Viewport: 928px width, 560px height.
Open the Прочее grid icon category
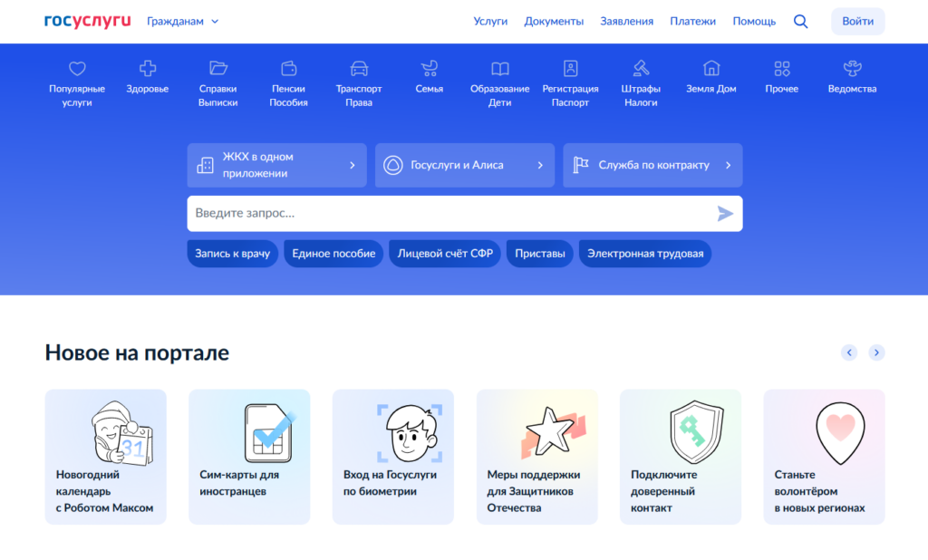781,69
